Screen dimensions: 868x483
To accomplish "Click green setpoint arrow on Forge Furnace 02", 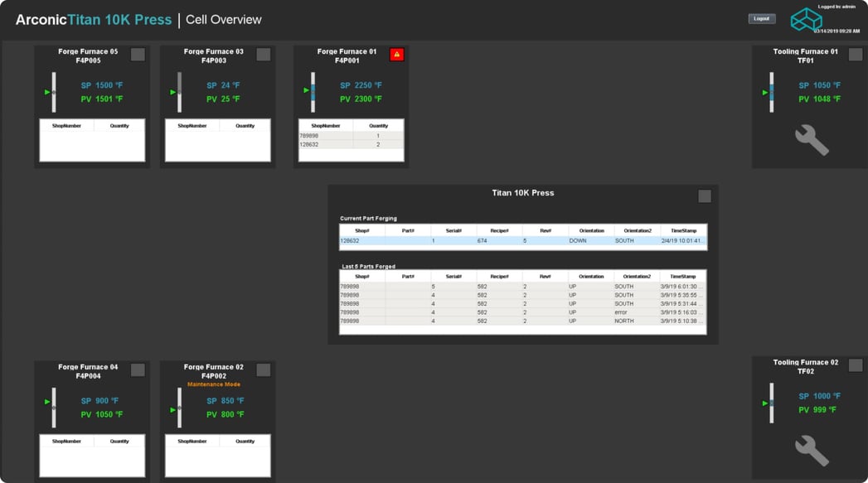I will coord(172,410).
